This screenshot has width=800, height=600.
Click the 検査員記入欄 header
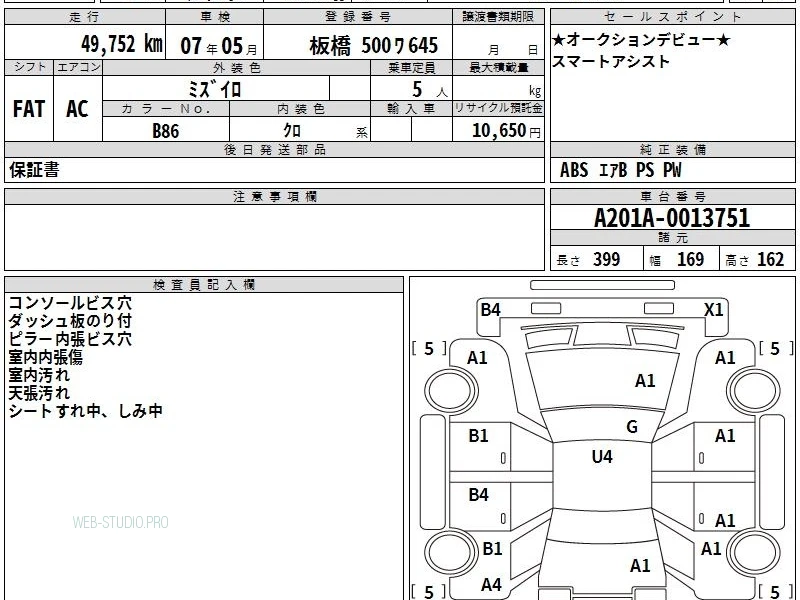click(204, 285)
